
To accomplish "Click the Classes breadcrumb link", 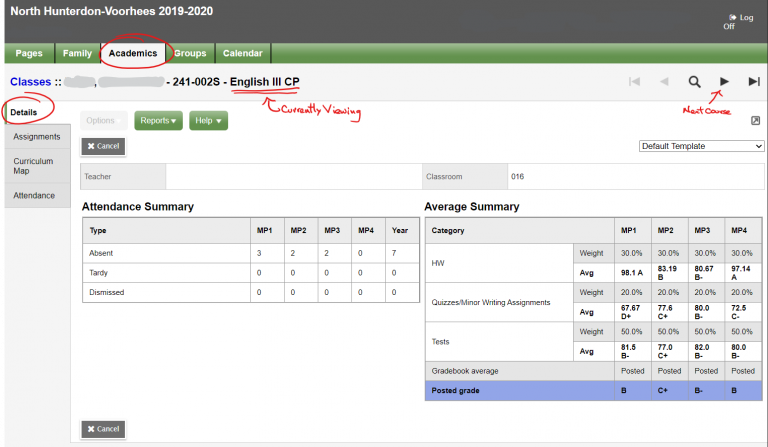I will pyautogui.click(x=30, y=81).
